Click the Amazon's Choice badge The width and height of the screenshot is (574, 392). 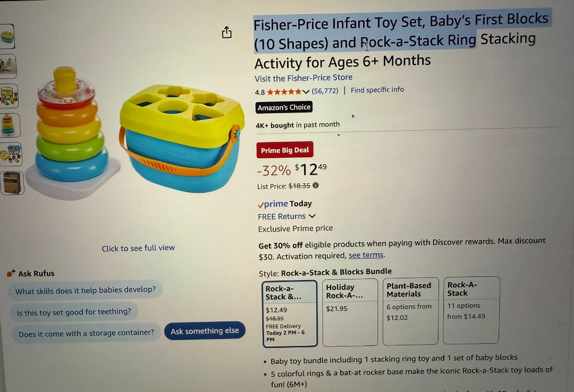[x=284, y=108]
